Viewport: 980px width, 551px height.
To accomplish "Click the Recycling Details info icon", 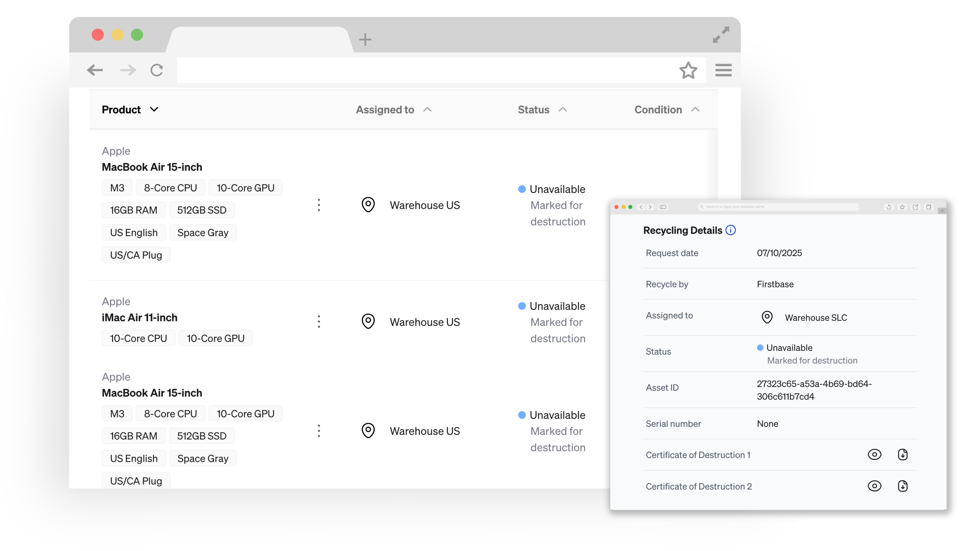I will coord(730,230).
